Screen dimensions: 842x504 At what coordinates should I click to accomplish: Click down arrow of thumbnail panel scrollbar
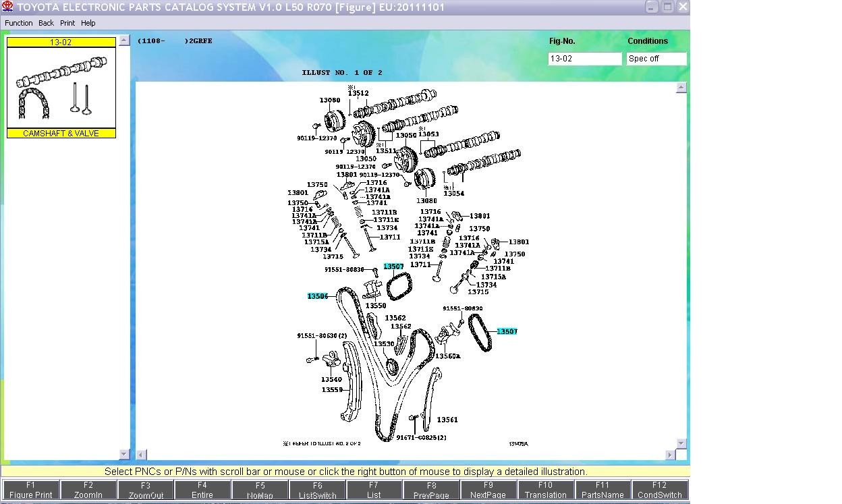point(124,454)
